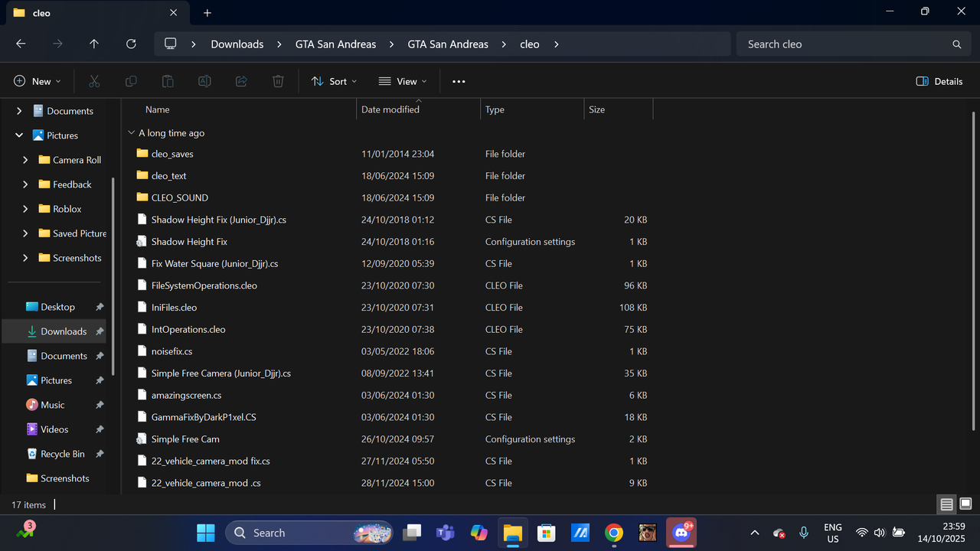Open the See more ellipsis menu
This screenshot has width=980, height=551.
(459, 81)
